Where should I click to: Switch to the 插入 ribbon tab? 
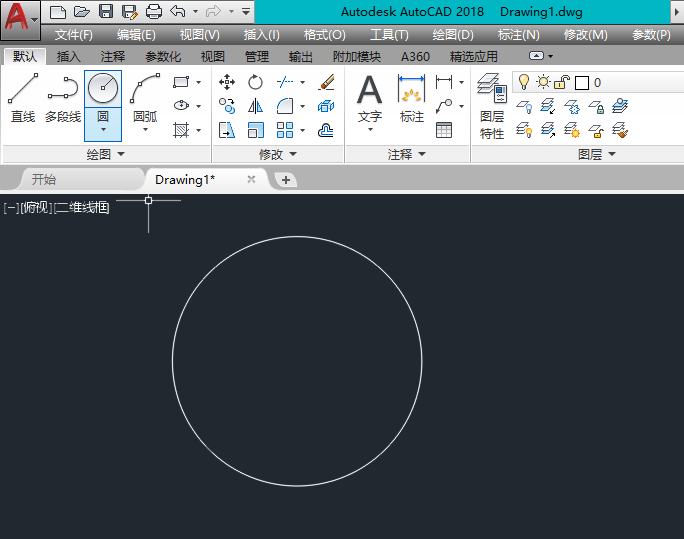(x=68, y=56)
